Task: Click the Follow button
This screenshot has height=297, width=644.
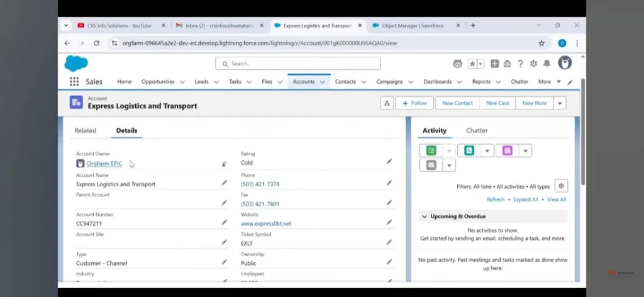Action: pos(414,103)
